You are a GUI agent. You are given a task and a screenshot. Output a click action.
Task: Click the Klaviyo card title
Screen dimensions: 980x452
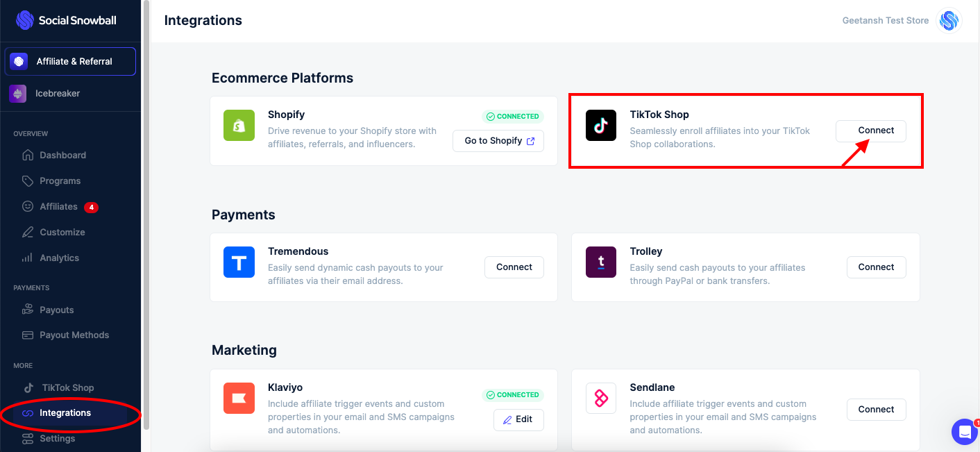[285, 387]
